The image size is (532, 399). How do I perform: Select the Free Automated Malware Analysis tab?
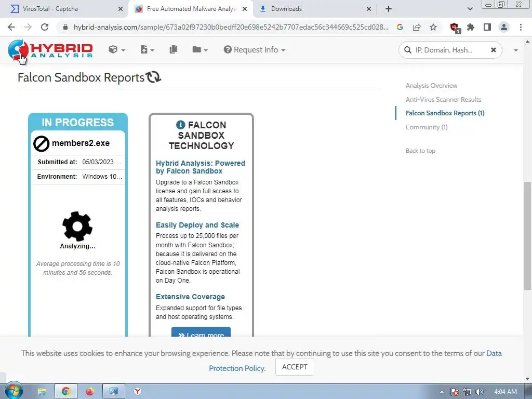coord(192,9)
